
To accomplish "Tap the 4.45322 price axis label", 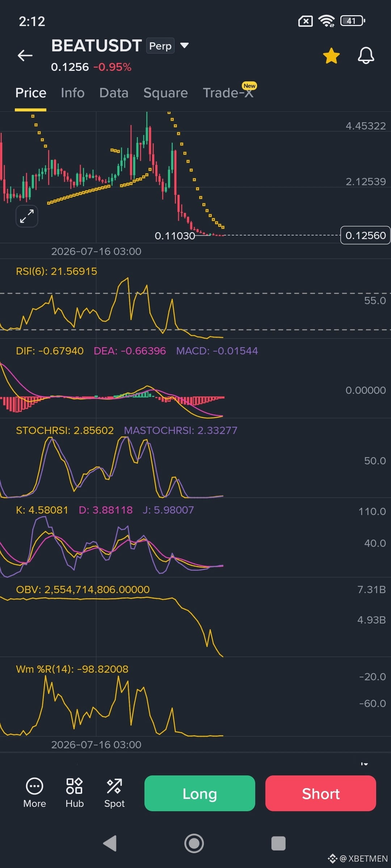I will [366, 126].
